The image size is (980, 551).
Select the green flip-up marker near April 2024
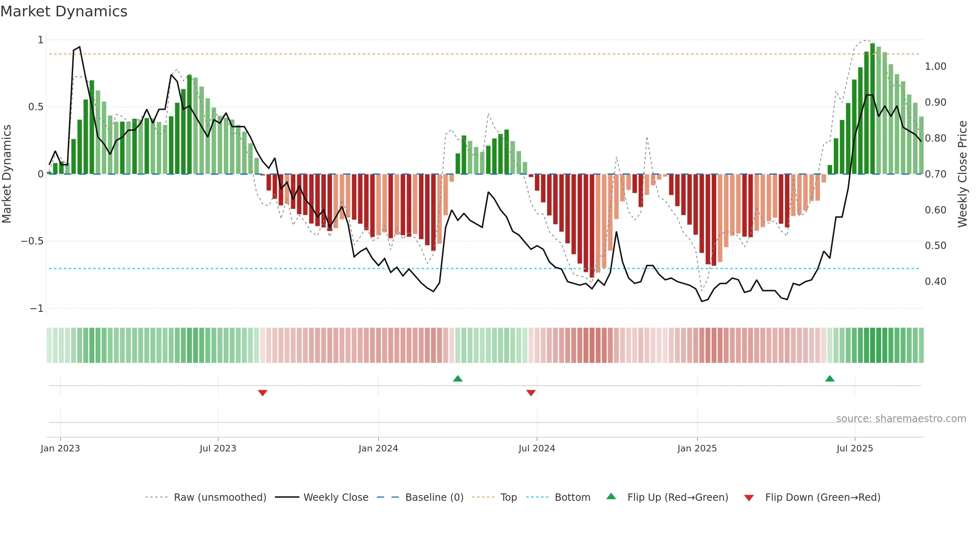tap(458, 378)
